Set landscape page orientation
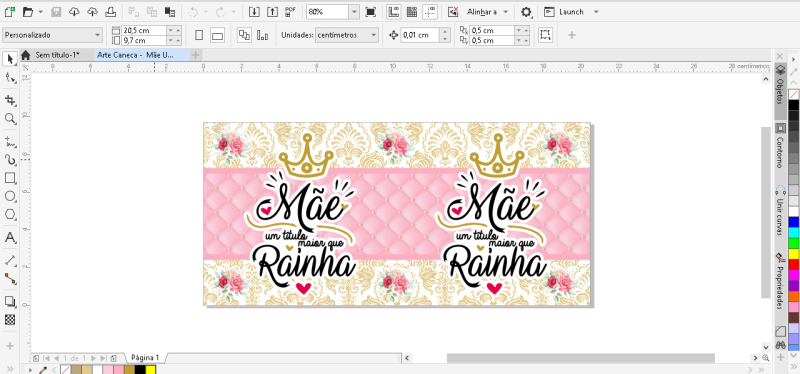 point(218,35)
